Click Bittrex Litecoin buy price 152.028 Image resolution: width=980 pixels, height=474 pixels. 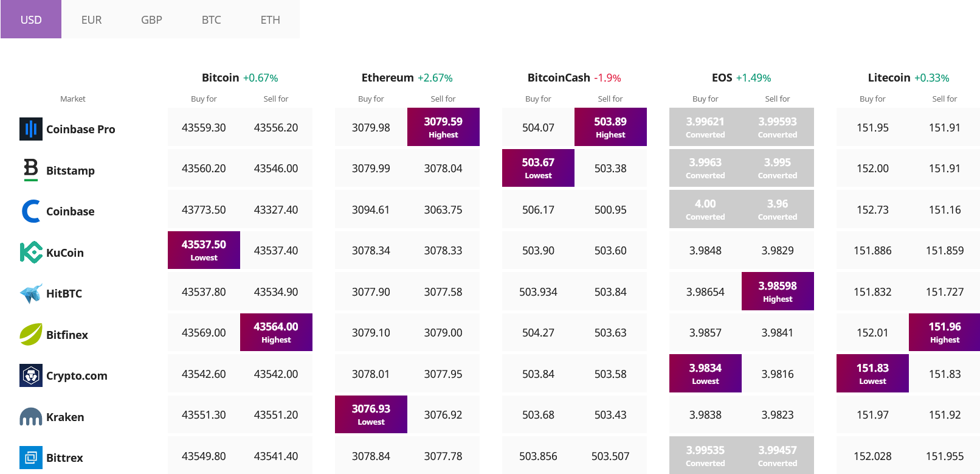(872, 456)
